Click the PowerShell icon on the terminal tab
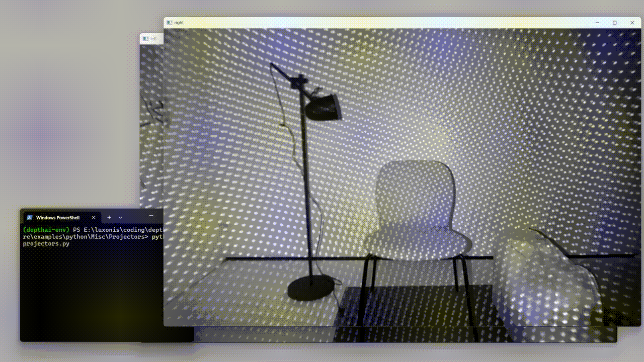This screenshot has height=362, width=644. coord(30,218)
